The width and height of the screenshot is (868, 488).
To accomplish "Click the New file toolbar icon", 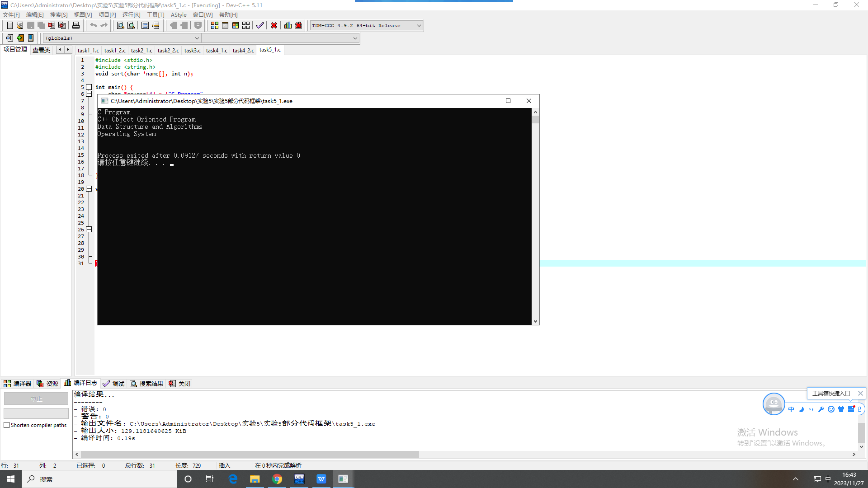I will [9, 25].
